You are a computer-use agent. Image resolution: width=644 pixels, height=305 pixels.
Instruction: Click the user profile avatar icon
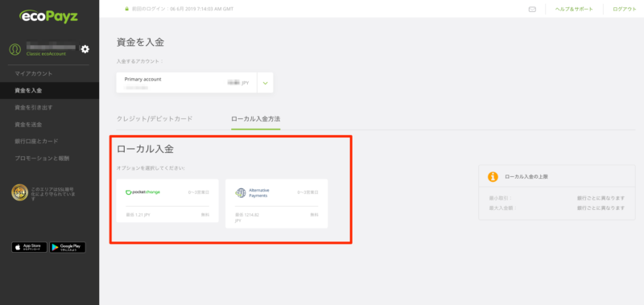[x=14, y=49]
